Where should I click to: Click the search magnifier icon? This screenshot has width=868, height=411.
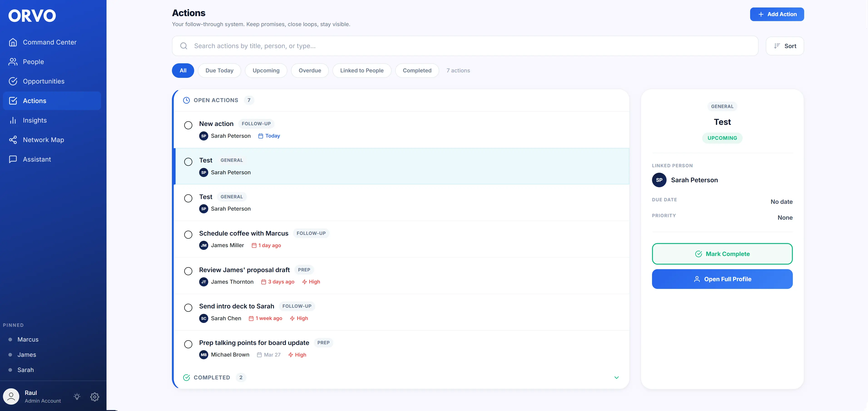[x=184, y=46]
